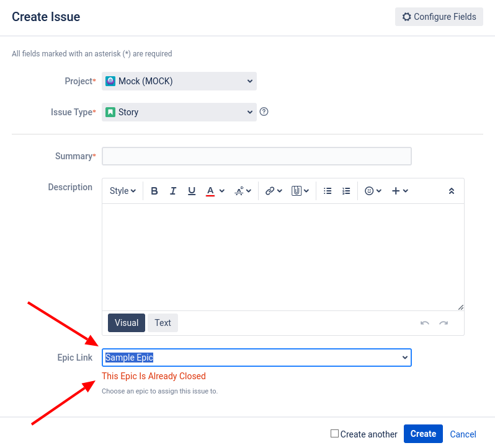
Task: Insert a numbered list in description
Action: pos(346,191)
